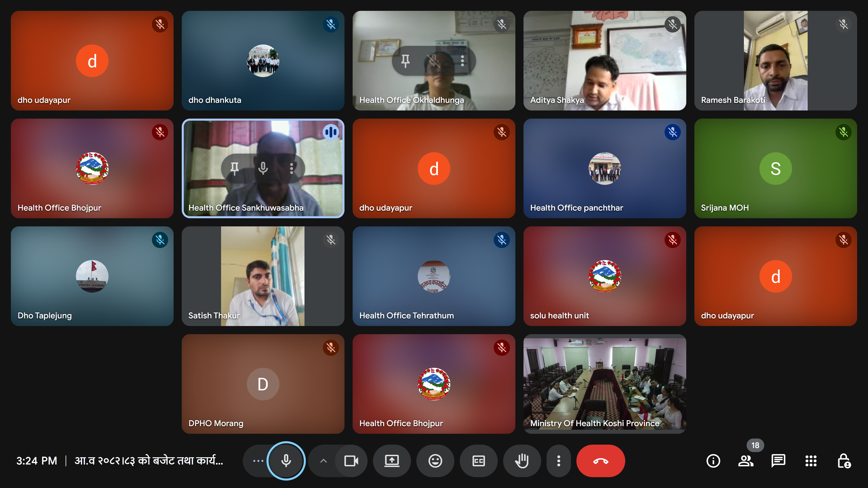Click the Meeting details info icon
Image resolution: width=868 pixels, height=488 pixels.
[x=713, y=461]
